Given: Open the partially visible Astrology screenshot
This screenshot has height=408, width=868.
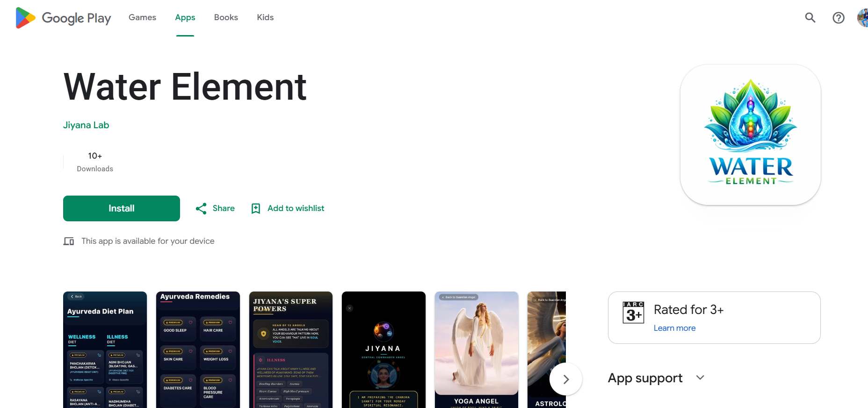Looking at the screenshot, I should (547, 350).
